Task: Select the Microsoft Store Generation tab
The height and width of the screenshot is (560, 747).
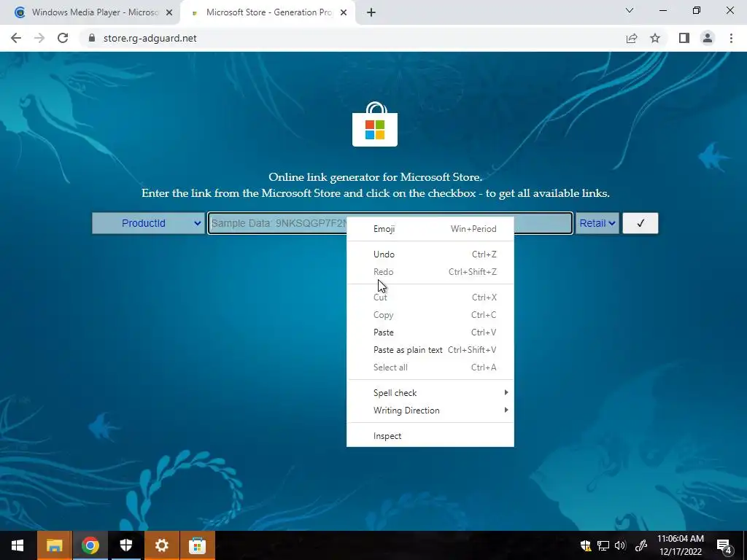Action: pos(267,13)
